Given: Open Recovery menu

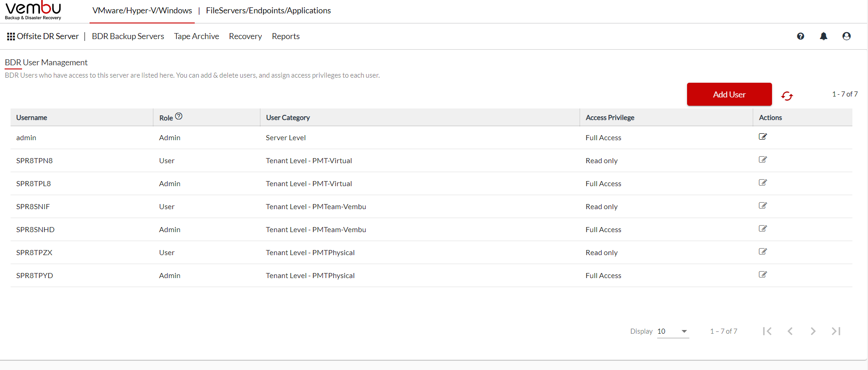Looking at the screenshot, I should 245,36.
